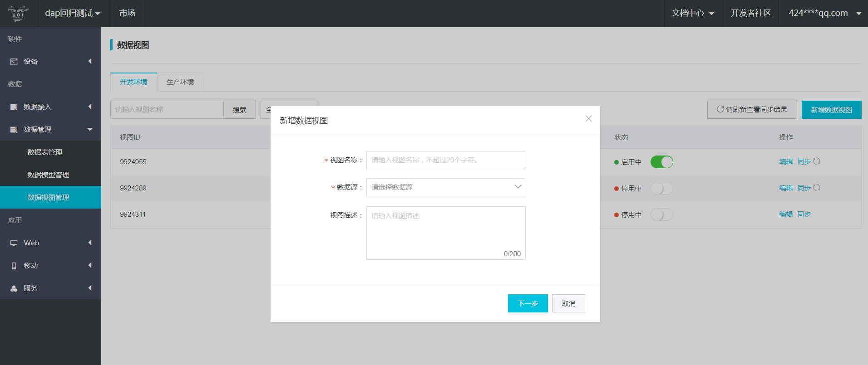This screenshot has width=868, height=365.
Task: Click the 新增数据视图 button
Action: 832,110
